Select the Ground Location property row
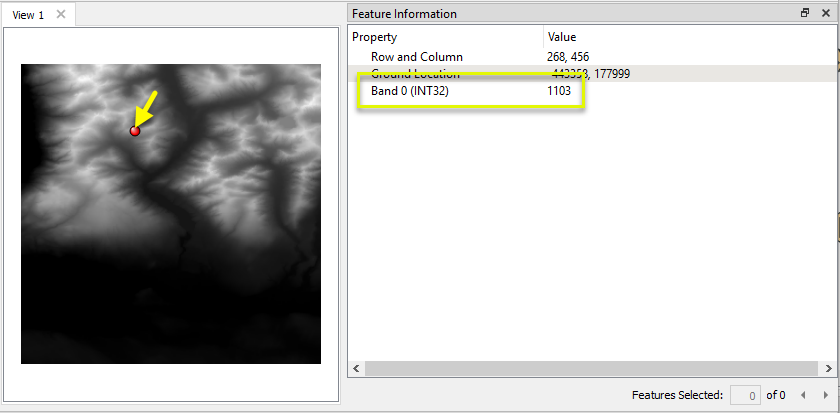 (x=592, y=73)
